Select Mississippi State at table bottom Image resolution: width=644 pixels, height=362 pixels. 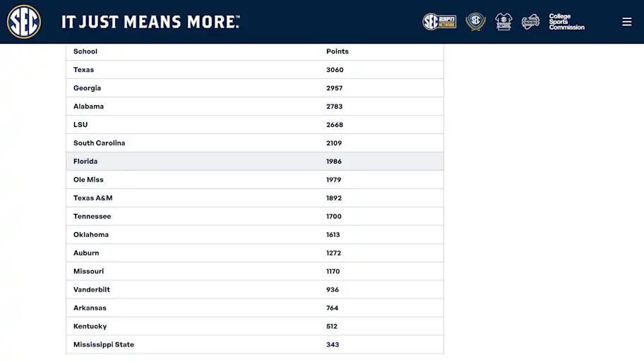[104, 344]
